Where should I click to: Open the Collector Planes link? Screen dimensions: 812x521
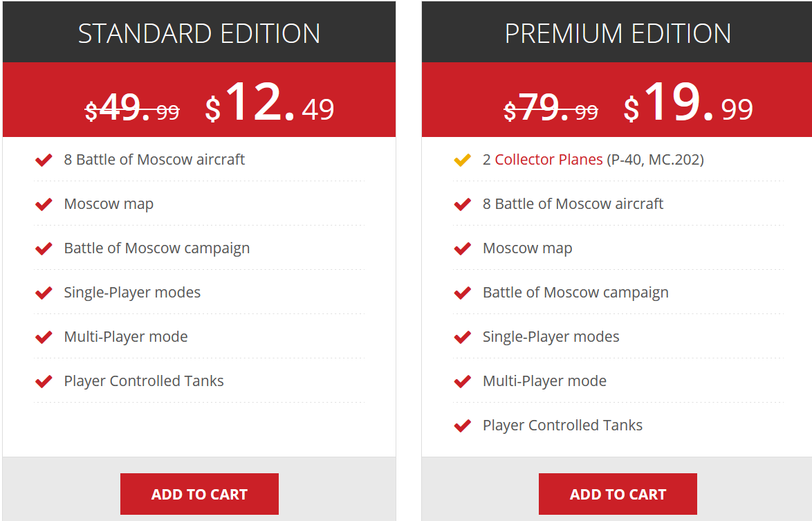pos(548,160)
